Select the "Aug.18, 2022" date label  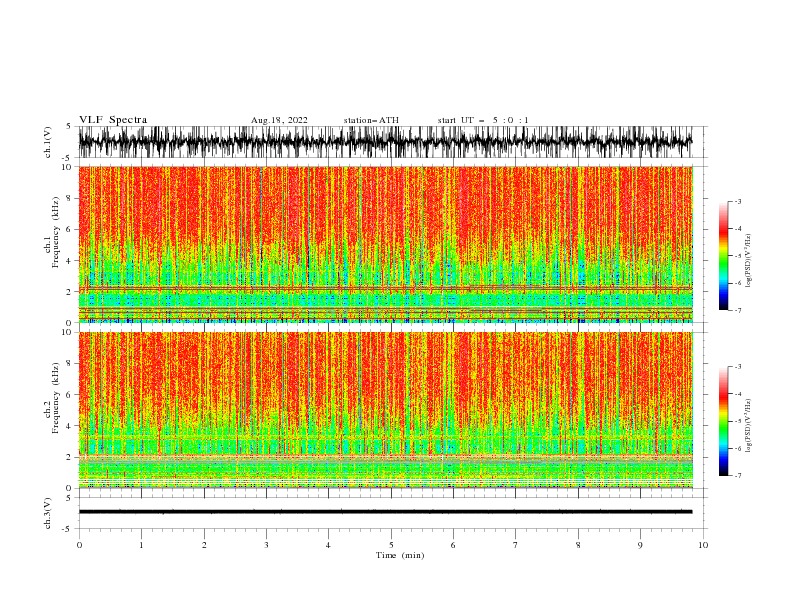coord(279,120)
